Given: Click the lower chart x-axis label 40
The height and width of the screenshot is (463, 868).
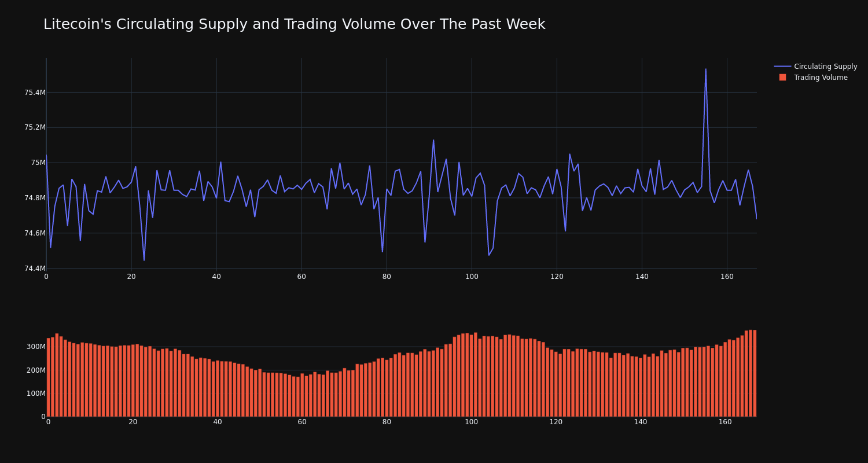Looking at the screenshot, I should click(218, 422).
